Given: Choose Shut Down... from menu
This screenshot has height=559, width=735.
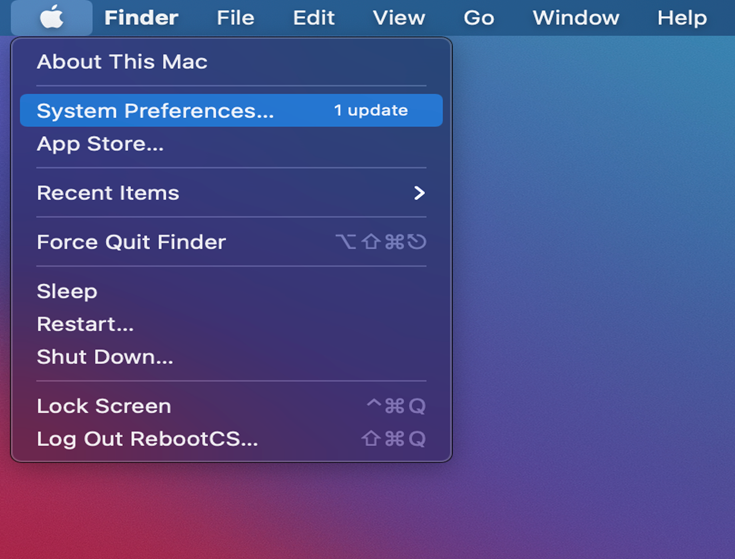Looking at the screenshot, I should (105, 357).
